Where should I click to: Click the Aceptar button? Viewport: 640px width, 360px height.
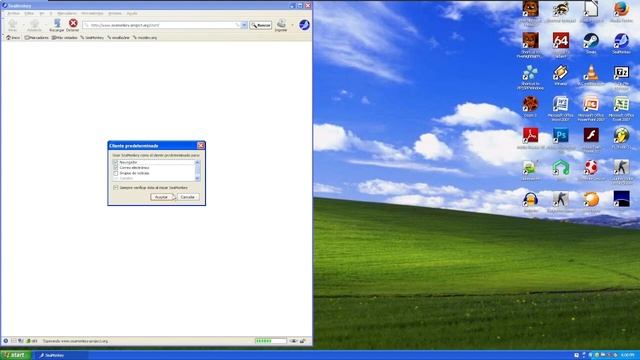162,197
